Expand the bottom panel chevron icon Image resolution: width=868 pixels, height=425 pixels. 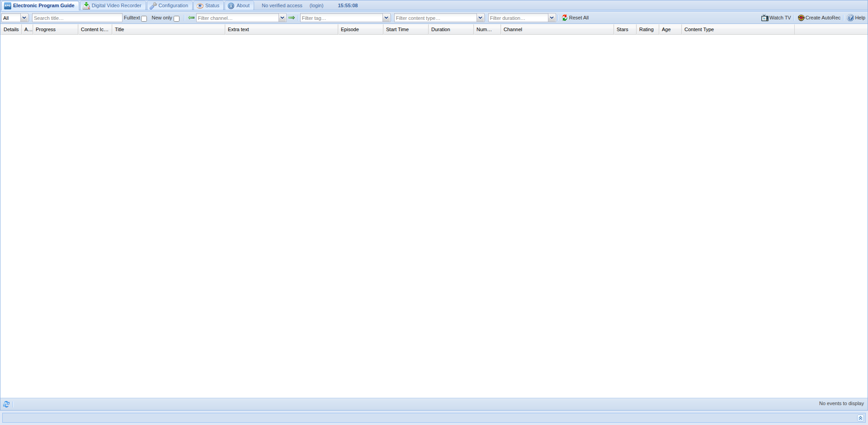[860, 418]
